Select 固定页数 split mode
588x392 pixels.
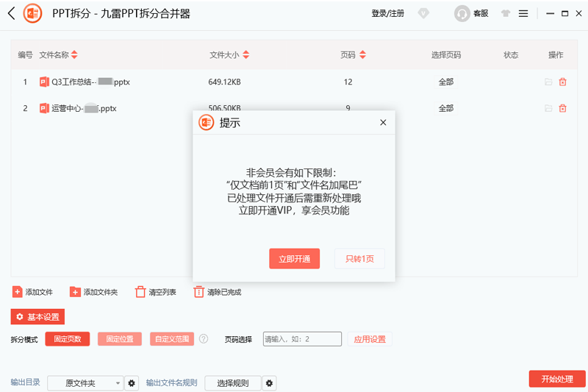[x=68, y=339]
